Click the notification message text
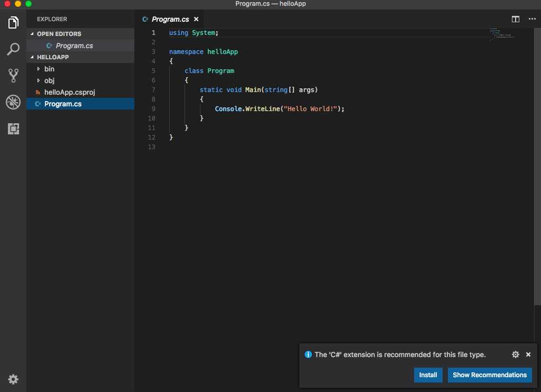Screen dimensions: 541x392 [400, 354]
